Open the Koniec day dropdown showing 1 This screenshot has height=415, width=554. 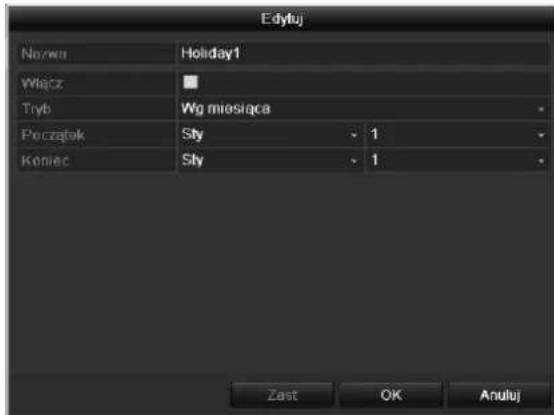click(458, 160)
